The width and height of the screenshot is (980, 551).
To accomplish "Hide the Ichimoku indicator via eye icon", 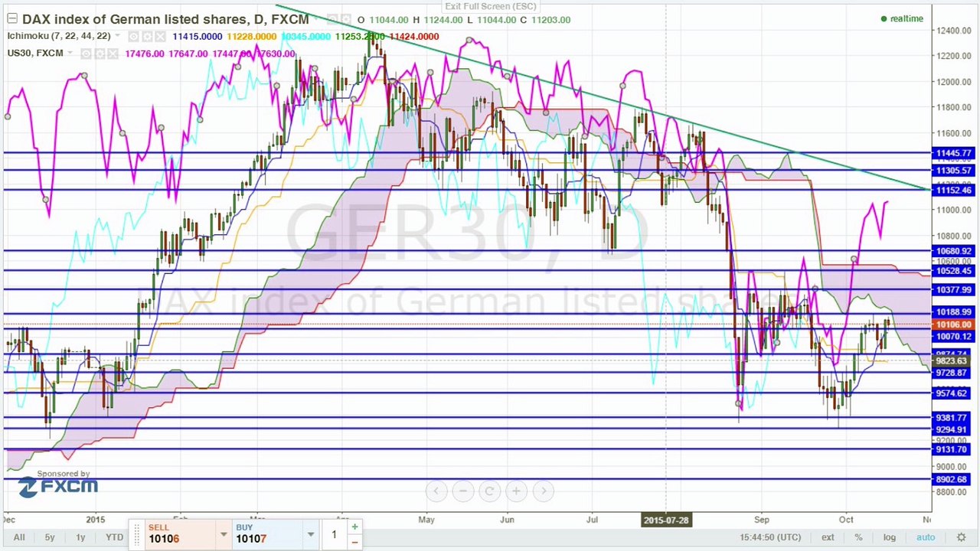I will pos(133,36).
